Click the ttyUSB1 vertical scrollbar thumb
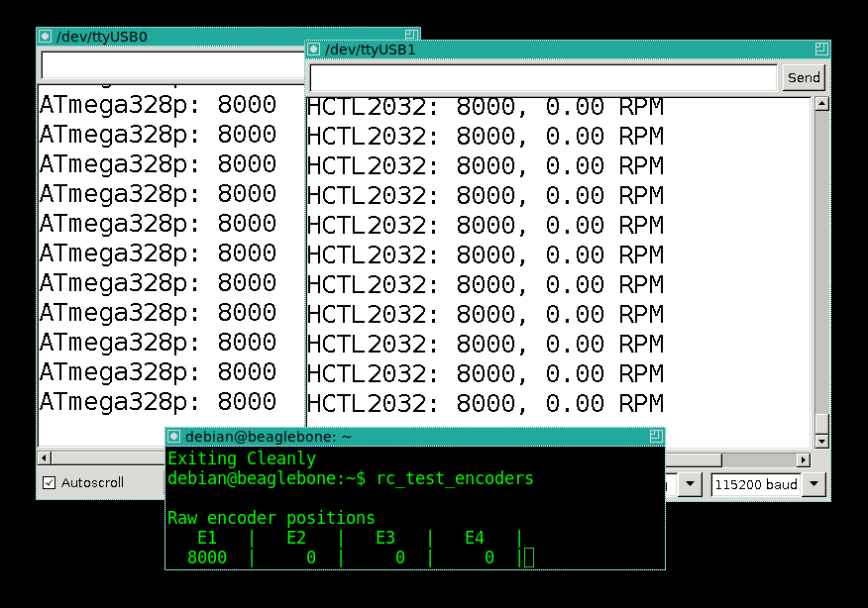Screen dimensions: 868x608 (821, 424)
